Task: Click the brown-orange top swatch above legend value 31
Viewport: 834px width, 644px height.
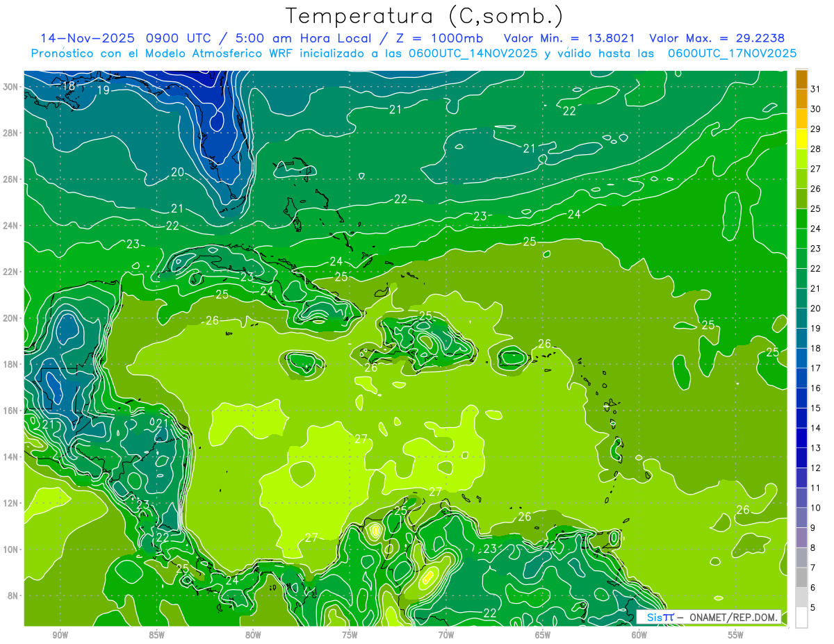Action: (x=801, y=79)
